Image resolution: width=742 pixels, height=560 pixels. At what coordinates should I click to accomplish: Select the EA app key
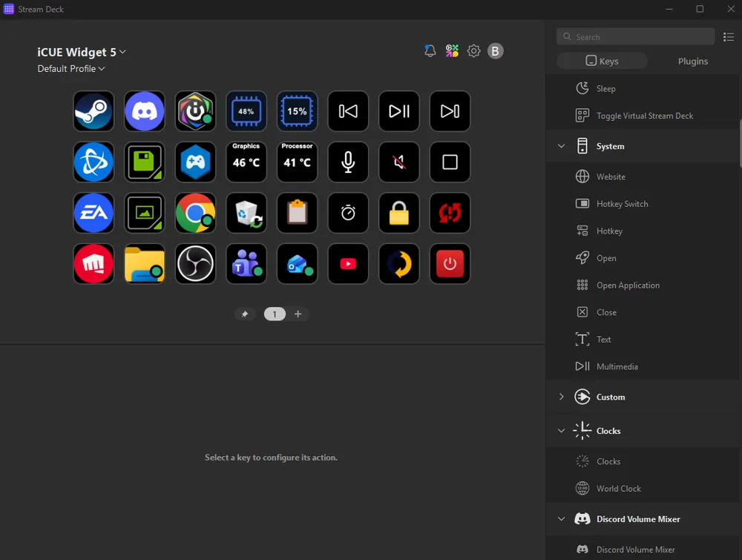pos(93,213)
